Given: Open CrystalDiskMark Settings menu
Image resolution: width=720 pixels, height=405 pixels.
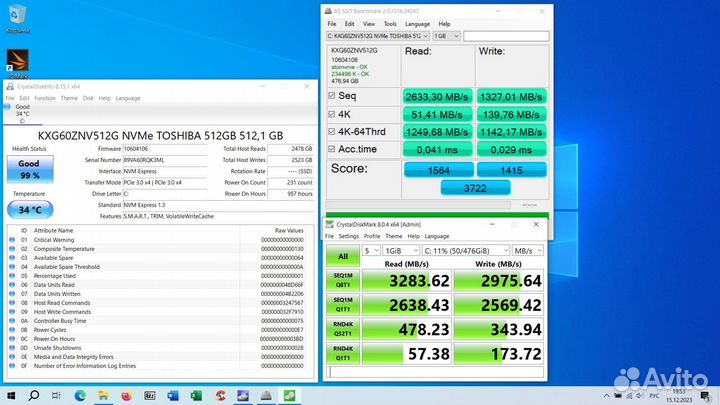Looking at the screenshot, I should point(349,236).
